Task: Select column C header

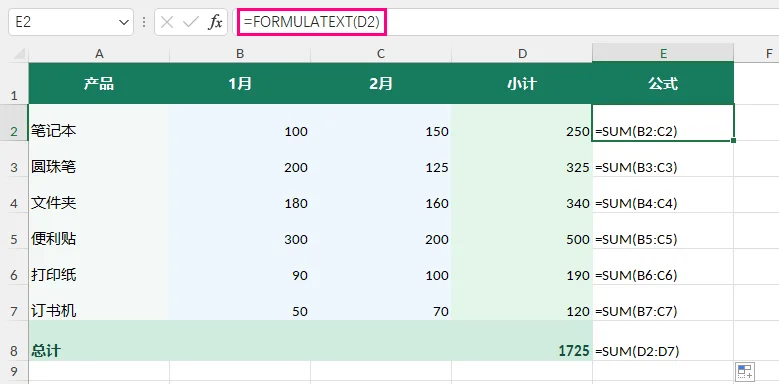Action: tap(381, 54)
